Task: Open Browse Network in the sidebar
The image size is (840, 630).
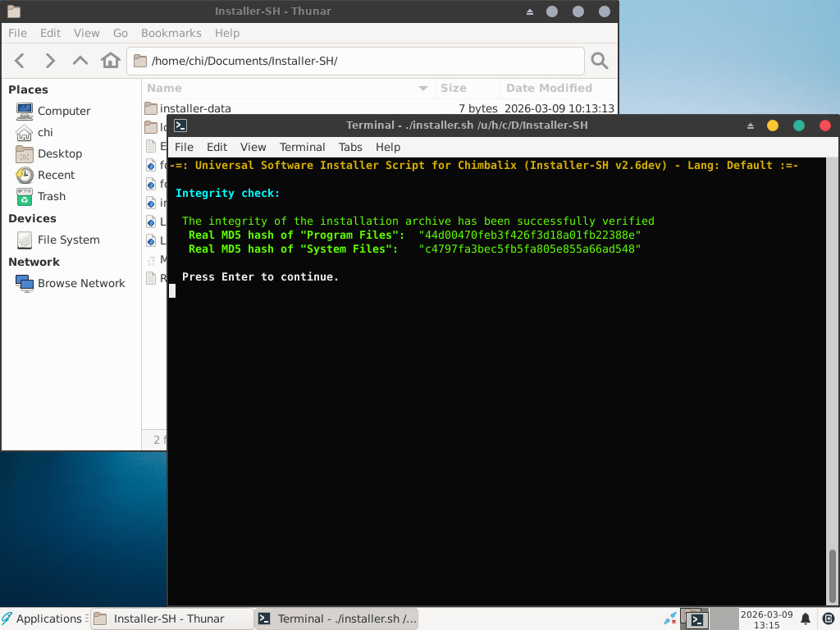Action: tap(80, 283)
